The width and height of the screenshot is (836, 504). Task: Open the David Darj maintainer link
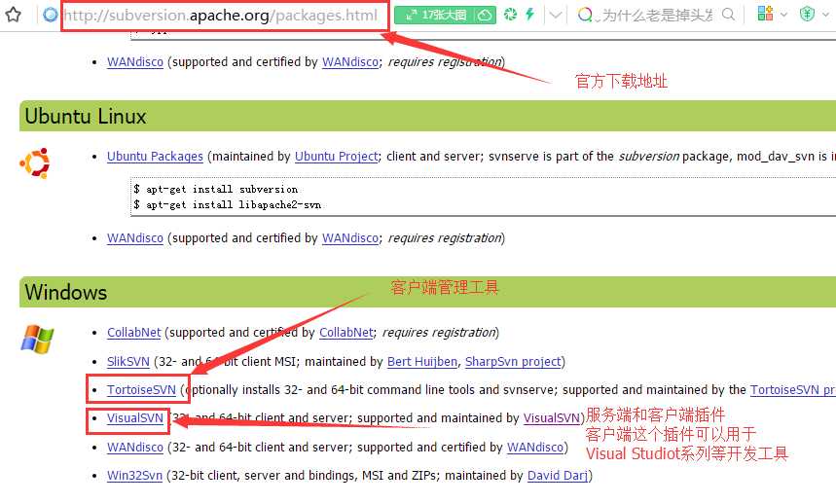[557, 476]
